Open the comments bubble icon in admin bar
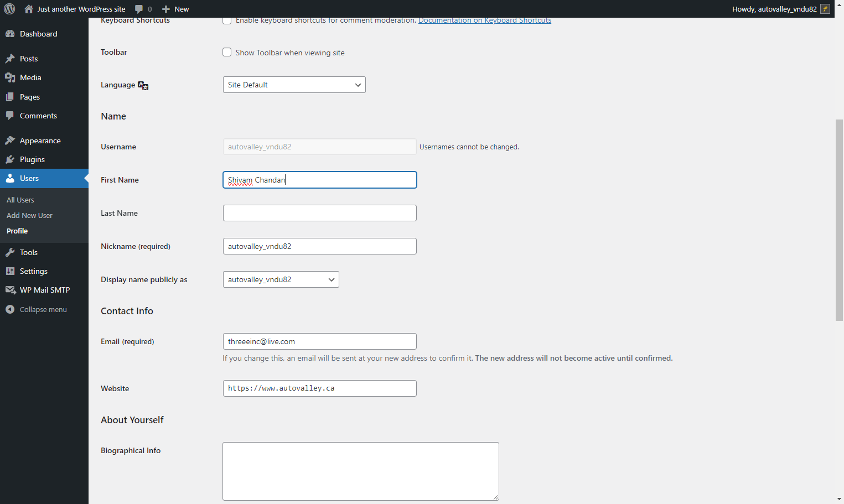The height and width of the screenshot is (504, 844). click(139, 9)
